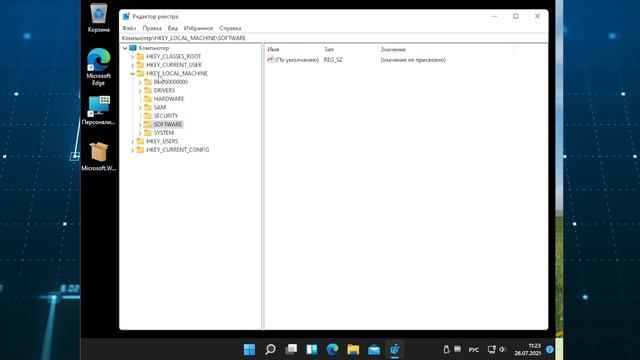Expand the BCD00000000 key chevron
The width and height of the screenshot is (640, 360).
(140, 82)
